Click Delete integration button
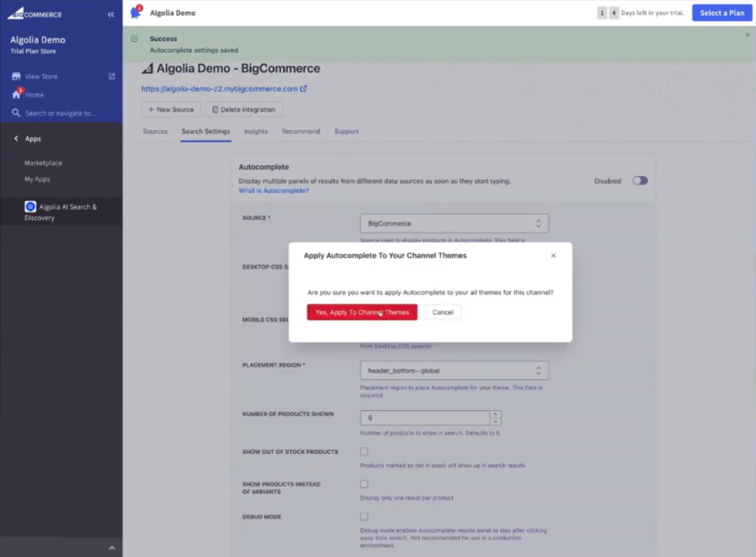This screenshot has width=756, height=557. 244,110
